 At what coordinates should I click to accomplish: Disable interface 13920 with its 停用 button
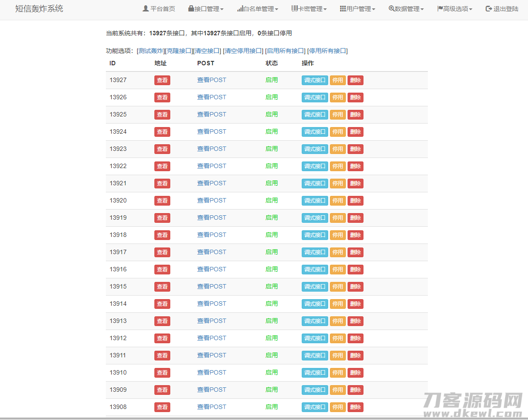pyautogui.click(x=337, y=200)
